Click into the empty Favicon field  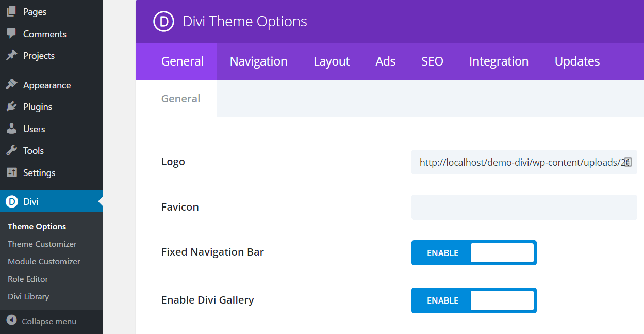coord(524,207)
